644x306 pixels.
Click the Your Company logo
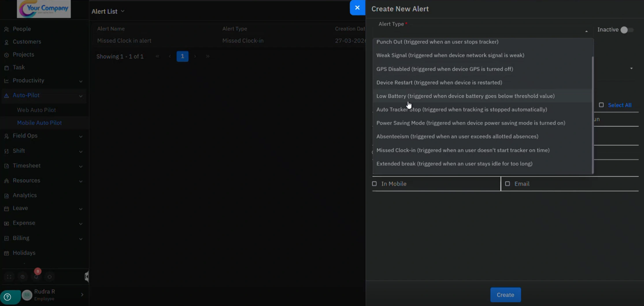44,9
